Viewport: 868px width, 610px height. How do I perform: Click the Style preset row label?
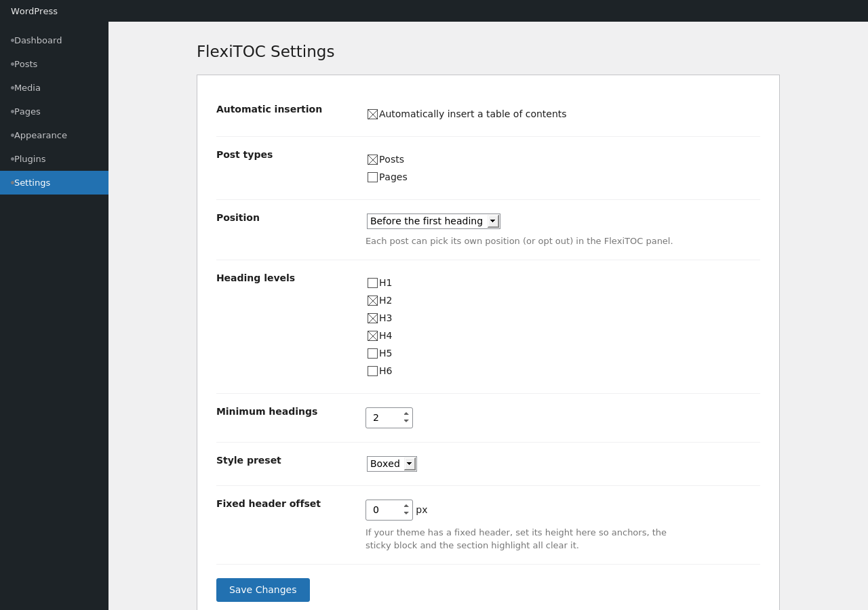249,460
